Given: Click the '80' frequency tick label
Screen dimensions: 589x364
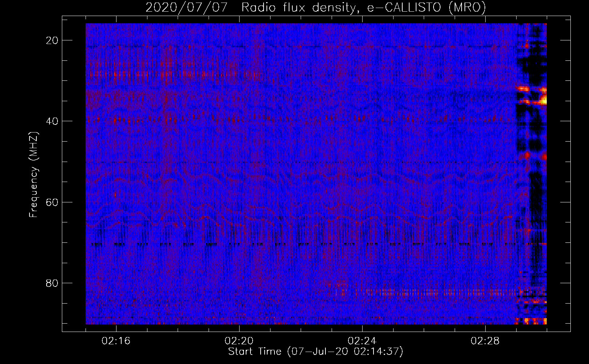Looking at the screenshot, I should [x=52, y=283].
